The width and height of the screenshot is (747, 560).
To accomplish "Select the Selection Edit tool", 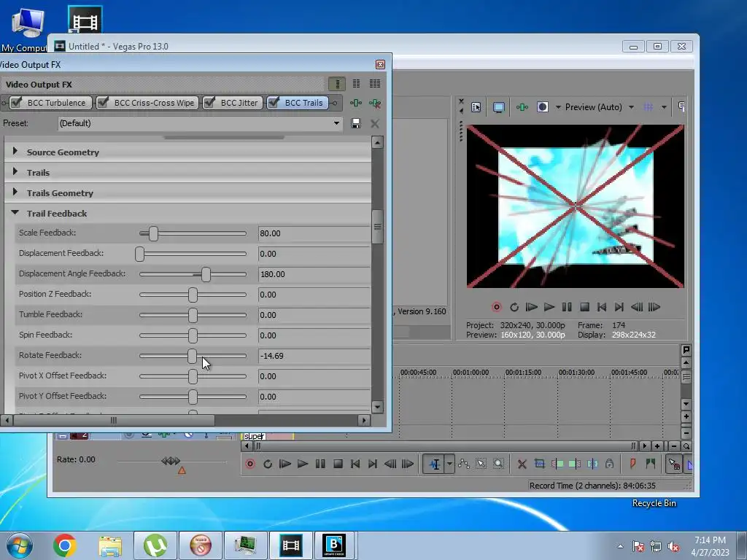I will (481, 464).
